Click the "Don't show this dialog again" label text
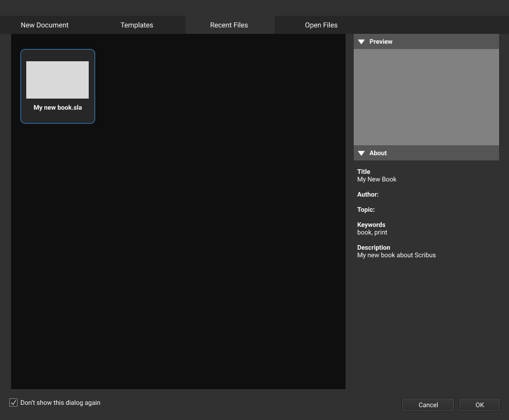Viewport: 509px width, 420px height. (60, 403)
